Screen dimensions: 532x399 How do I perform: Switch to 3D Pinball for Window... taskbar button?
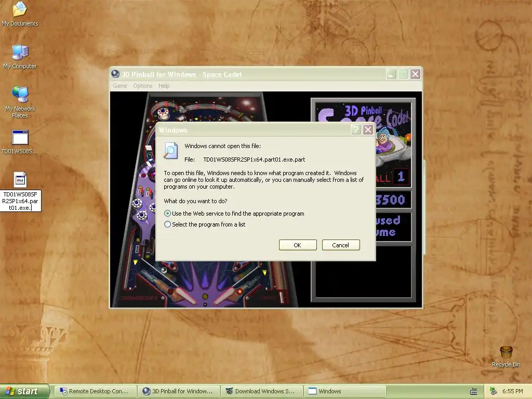(179, 391)
